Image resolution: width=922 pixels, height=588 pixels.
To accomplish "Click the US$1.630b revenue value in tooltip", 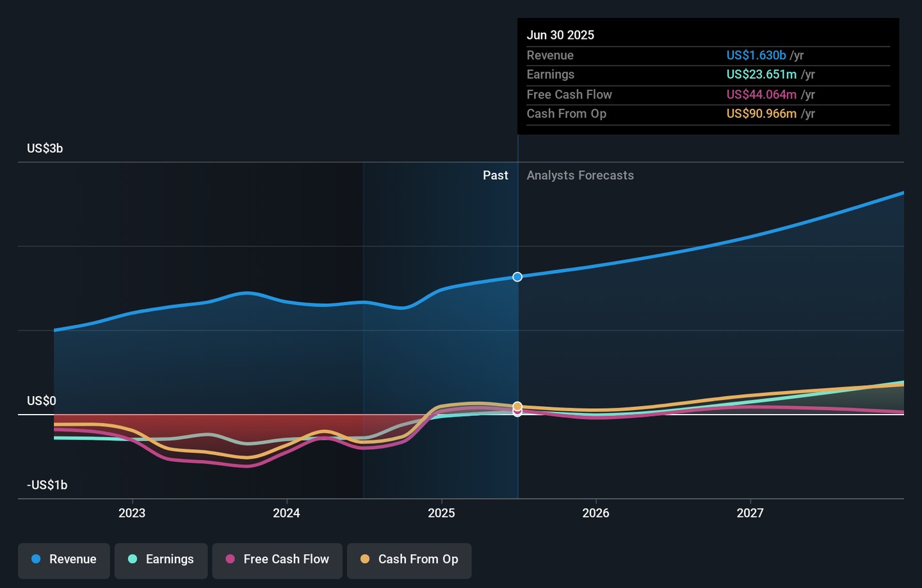I will 756,56.
